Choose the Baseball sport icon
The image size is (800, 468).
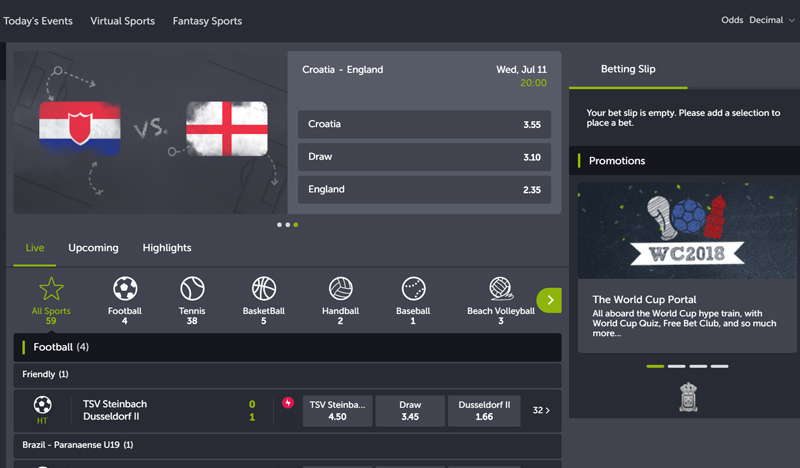tap(413, 290)
